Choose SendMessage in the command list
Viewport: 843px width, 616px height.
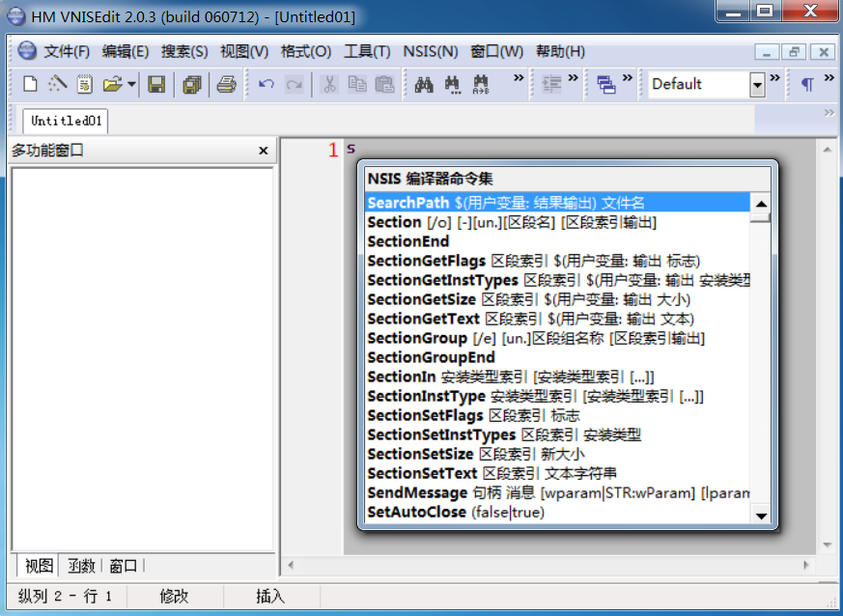click(x=557, y=493)
